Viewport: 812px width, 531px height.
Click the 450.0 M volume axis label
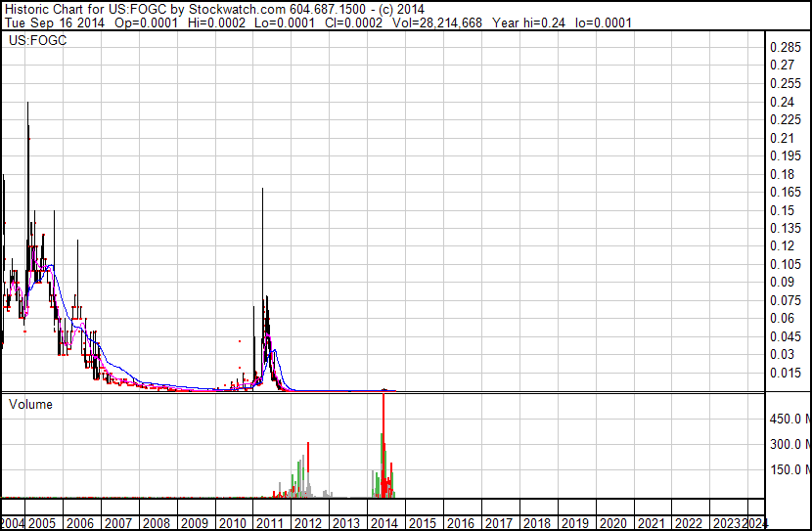[789, 419]
